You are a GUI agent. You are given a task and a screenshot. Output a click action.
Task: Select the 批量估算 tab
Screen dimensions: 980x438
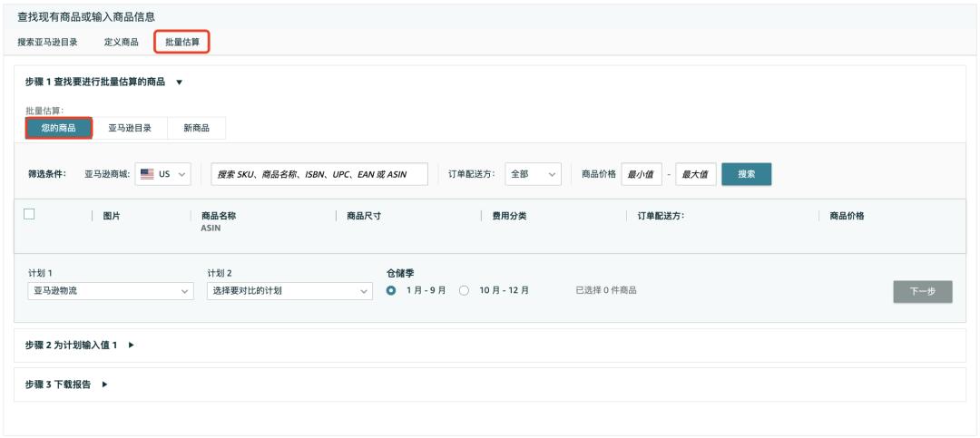pos(182,43)
